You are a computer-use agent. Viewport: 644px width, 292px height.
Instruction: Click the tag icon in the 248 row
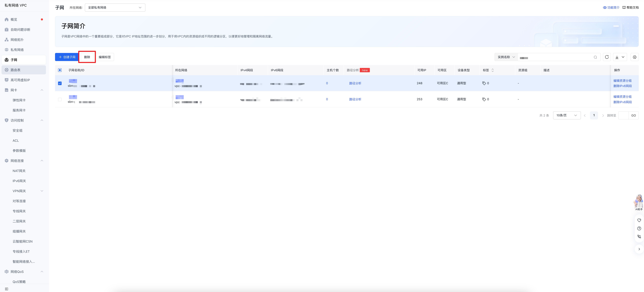pyautogui.click(x=484, y=83)
